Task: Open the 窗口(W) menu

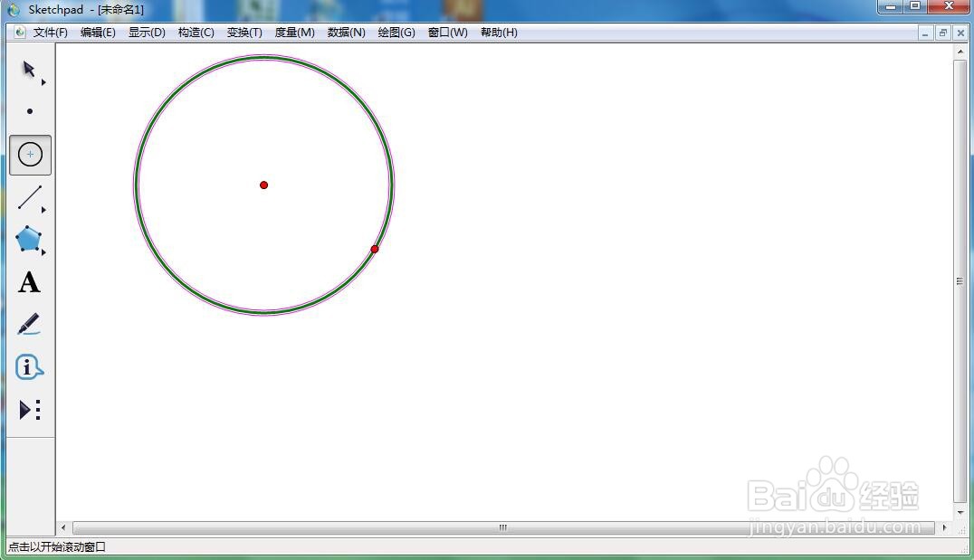Action: coord(447,33)
